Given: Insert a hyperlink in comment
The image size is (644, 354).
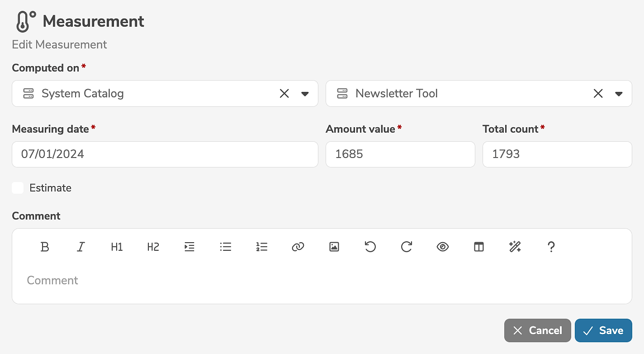Looking at the screenshot, I should point(298,247).
